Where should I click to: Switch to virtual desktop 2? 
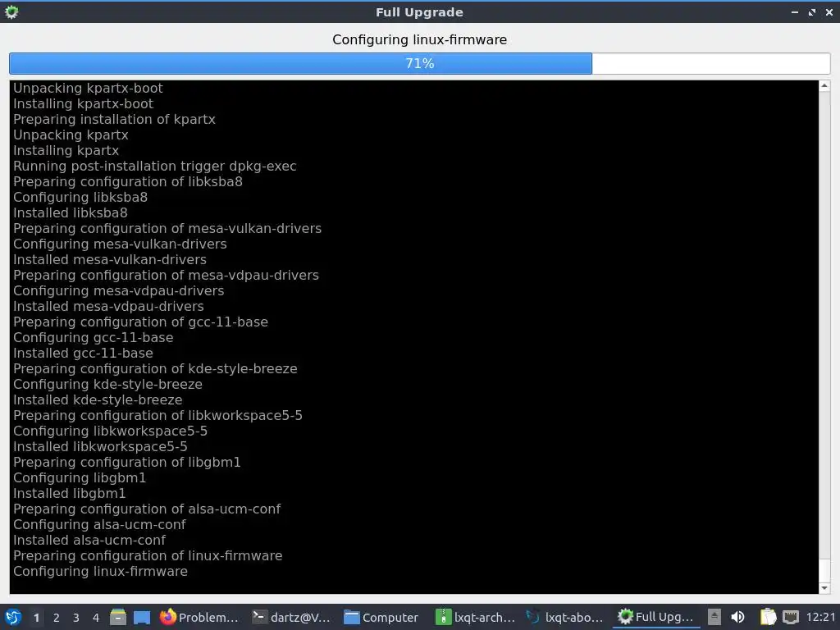[x=57, y=618]
